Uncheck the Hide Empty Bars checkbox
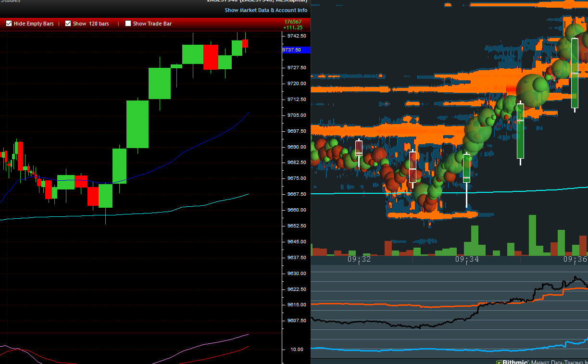The width and height of the screenshot is (588, 364). pyautogui.click(x=9, y=24)
